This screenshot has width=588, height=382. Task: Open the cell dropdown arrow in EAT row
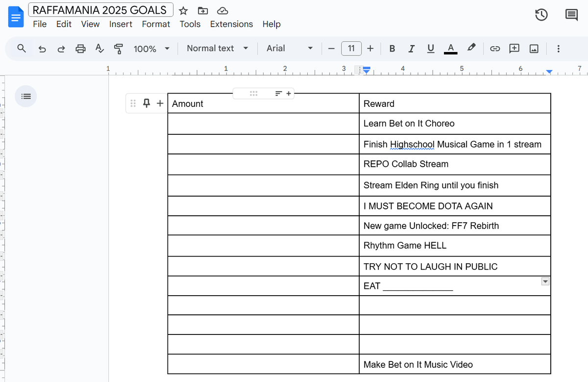tap(545, 281)
